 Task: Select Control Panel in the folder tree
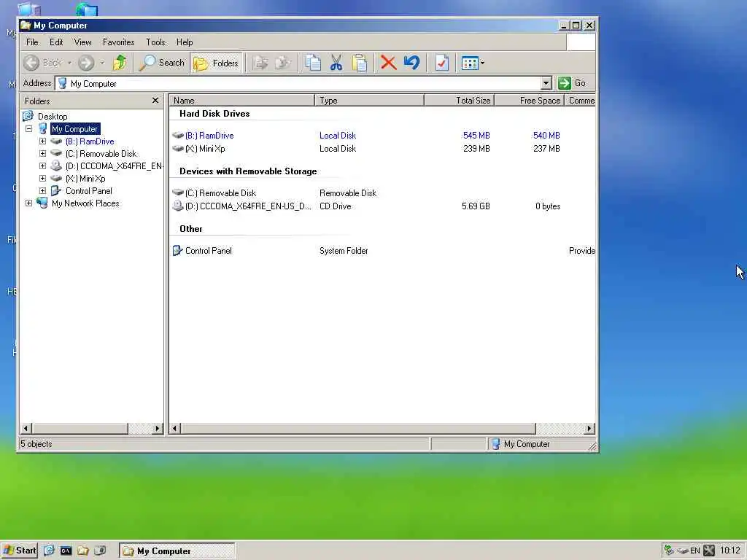(88, 191)
